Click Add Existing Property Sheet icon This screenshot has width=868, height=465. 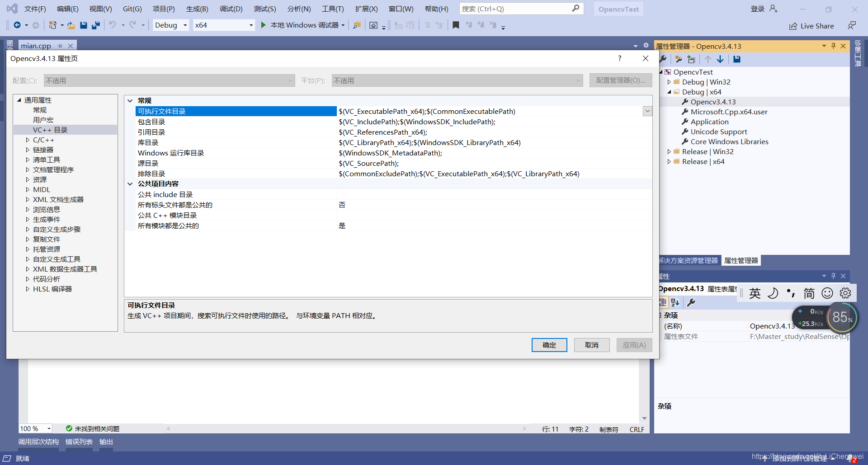pos(691,59)
